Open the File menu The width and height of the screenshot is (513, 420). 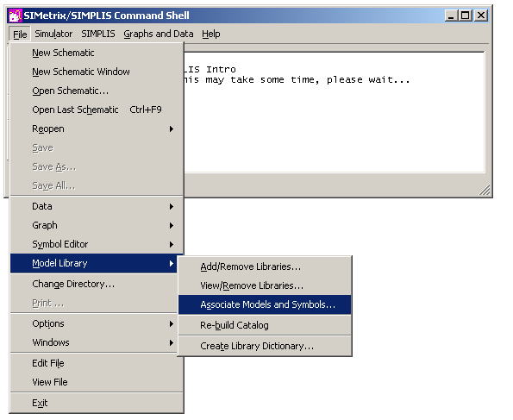click(20, 34)
